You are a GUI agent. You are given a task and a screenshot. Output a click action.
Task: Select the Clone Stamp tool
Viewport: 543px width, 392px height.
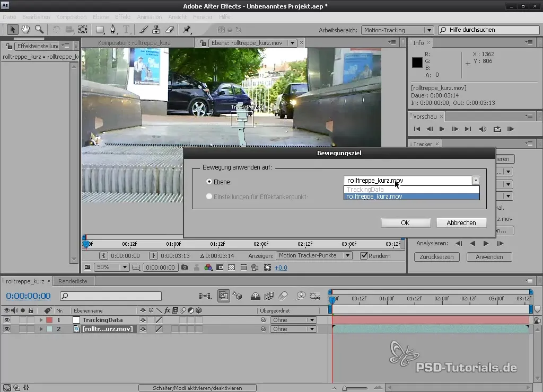coord(156,30)
